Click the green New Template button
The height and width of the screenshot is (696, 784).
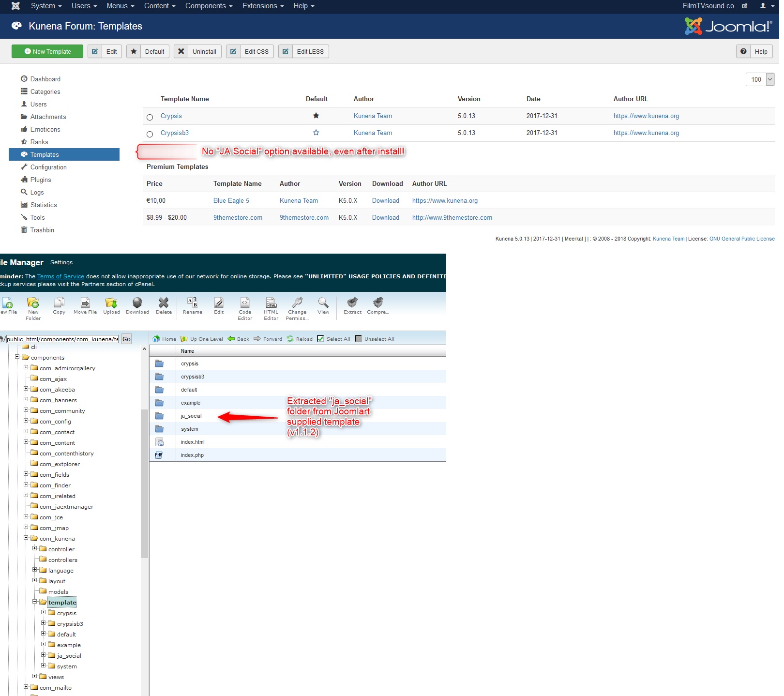coord(47,51)
